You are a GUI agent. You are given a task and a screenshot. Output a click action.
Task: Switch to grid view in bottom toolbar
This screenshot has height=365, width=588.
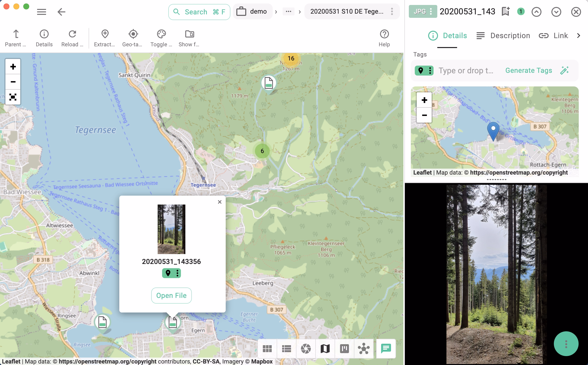(x=267, y=349)
